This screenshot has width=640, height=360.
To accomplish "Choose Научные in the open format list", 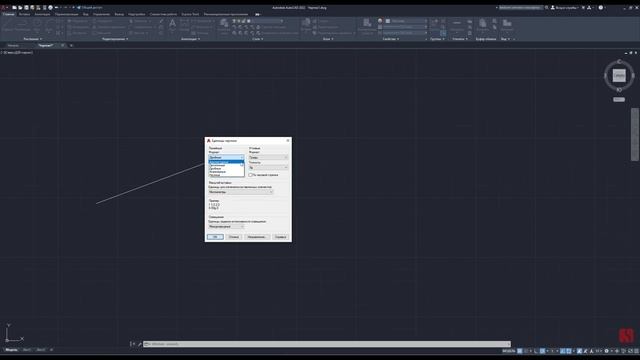I will [226, 175].
